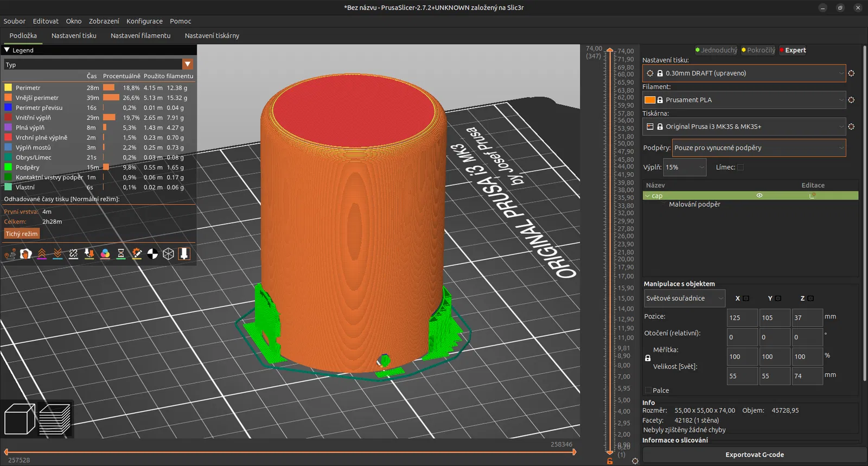Click the Tichý režim button
The width and height of the screenshot is (868, 466).
click(x=22, y=234)
